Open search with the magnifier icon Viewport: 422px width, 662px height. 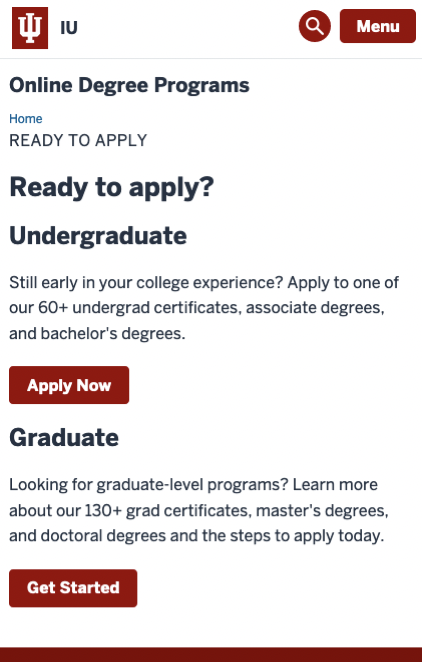click(315, 26)
